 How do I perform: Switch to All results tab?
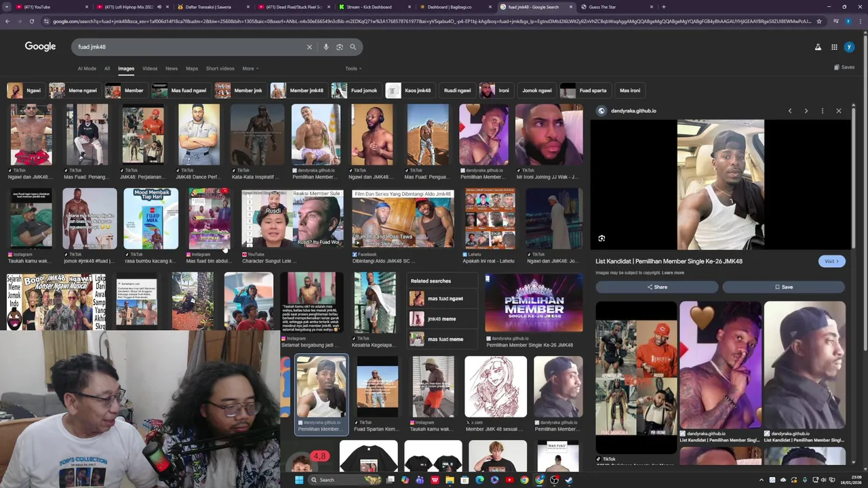[x=107, y=68]
